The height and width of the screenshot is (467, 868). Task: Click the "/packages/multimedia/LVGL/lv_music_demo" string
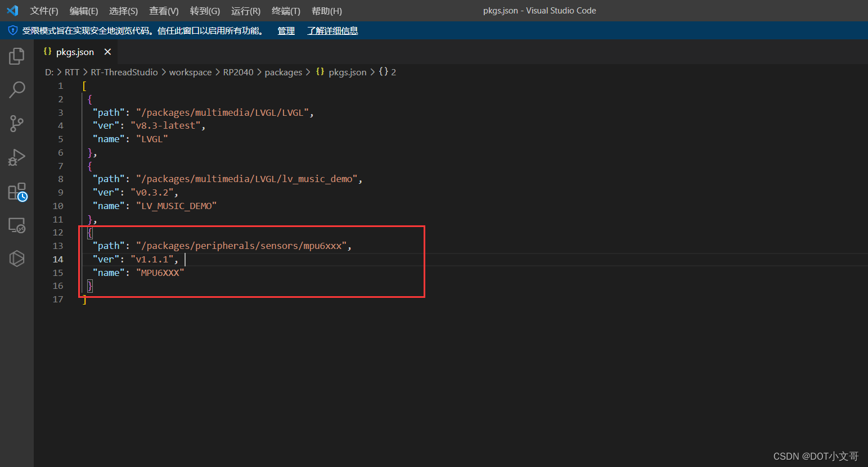pyautogui.click(x=246, y=179)
